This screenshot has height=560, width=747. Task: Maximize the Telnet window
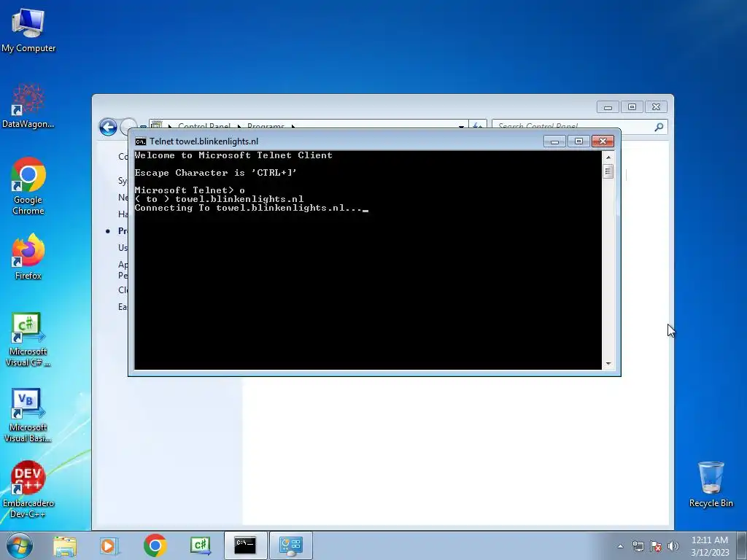point(578,141)
